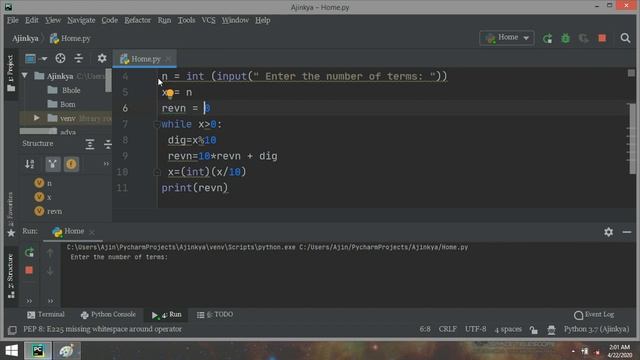Open the TODO tool window
Viewport: 640px width, 360px height.
tap(215, 315)
